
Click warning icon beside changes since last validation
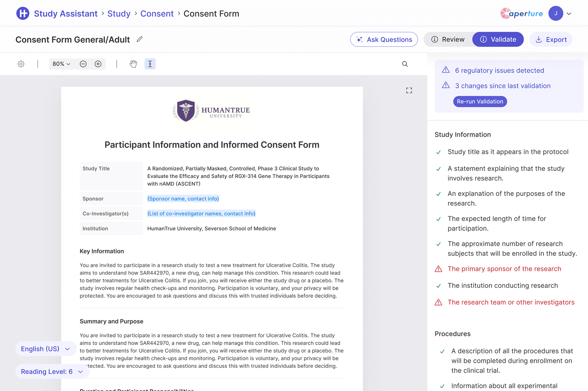[x=446, y=85]
